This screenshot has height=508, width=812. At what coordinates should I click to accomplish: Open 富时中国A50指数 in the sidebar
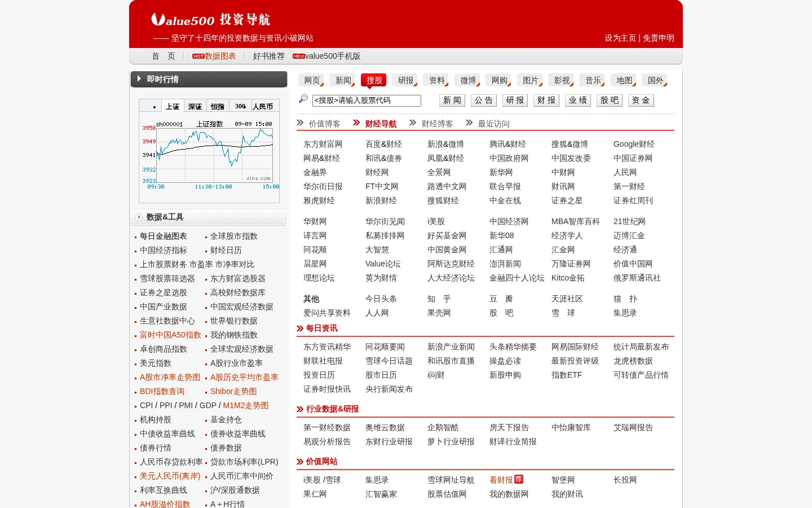[170, 335]
